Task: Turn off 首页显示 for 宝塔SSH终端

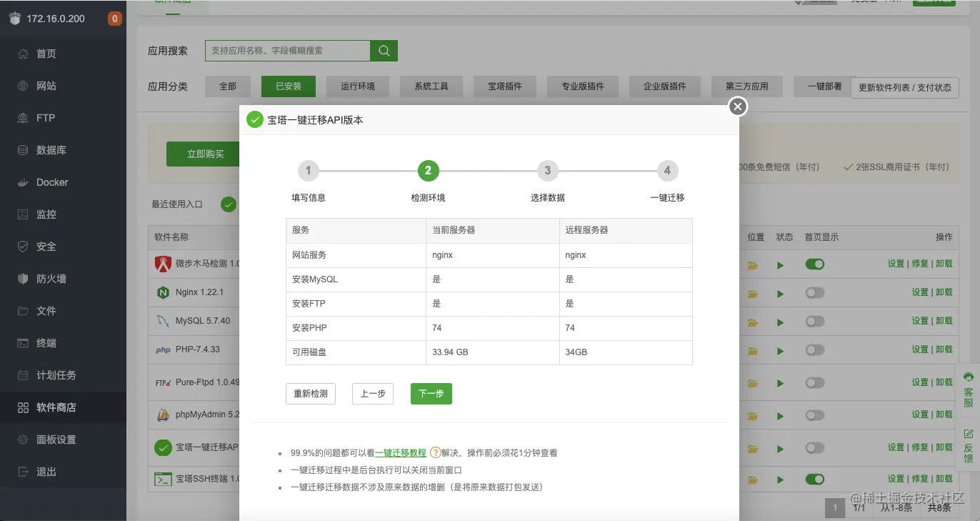Action: [x=815, y=479]
